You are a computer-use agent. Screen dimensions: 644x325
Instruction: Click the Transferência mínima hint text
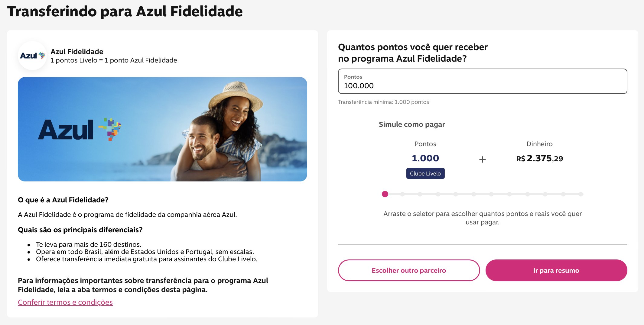[383, 102]
